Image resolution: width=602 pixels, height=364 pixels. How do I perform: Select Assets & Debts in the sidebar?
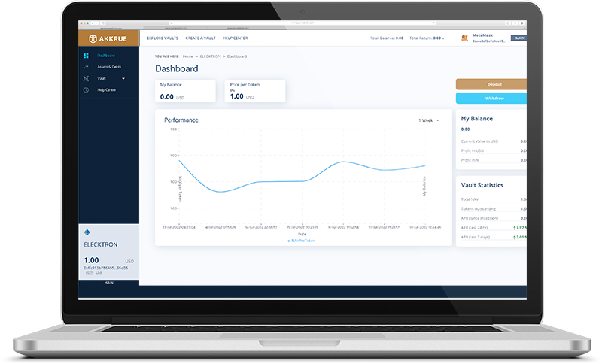tap(109, 67)
